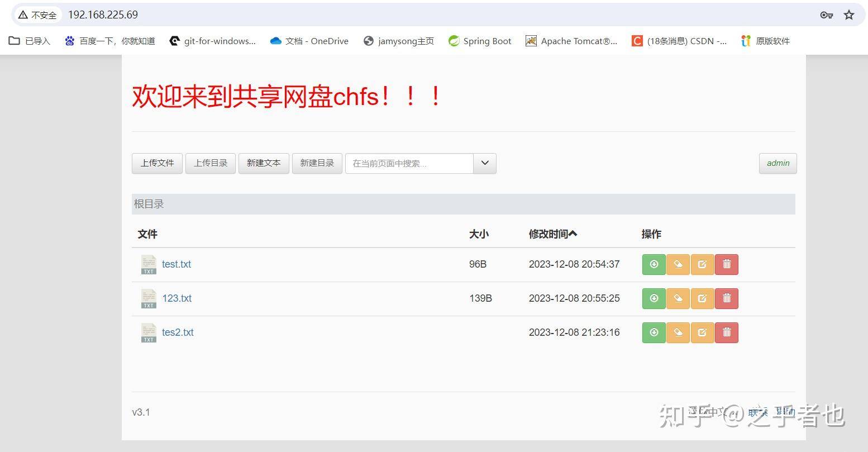Open the test.txt file link
Image resolution: width=868 pixels, height=452 pixels.
[x=177, y=264]
